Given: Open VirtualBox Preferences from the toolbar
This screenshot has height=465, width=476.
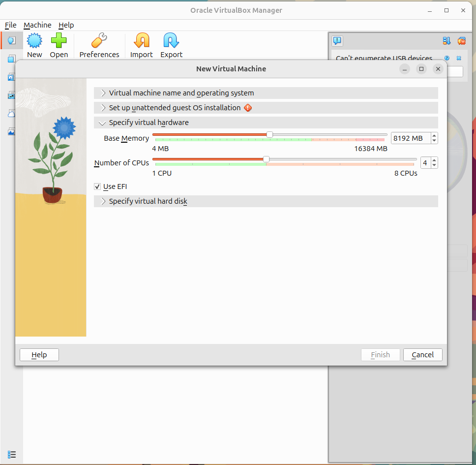Looking at the screenshot, I should (x=99, y=44).
